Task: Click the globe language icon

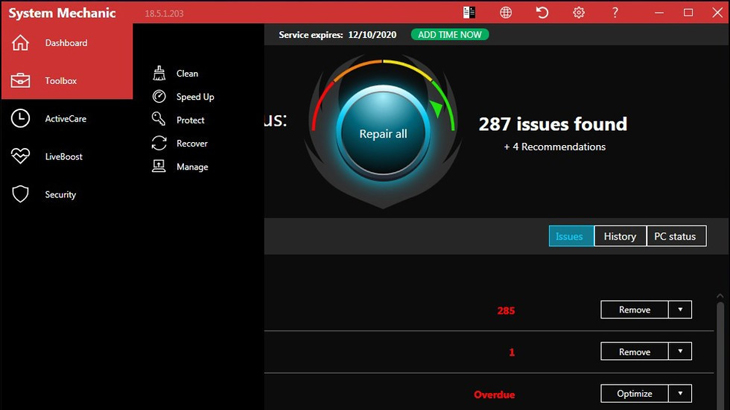Action: tap(506, 13)
